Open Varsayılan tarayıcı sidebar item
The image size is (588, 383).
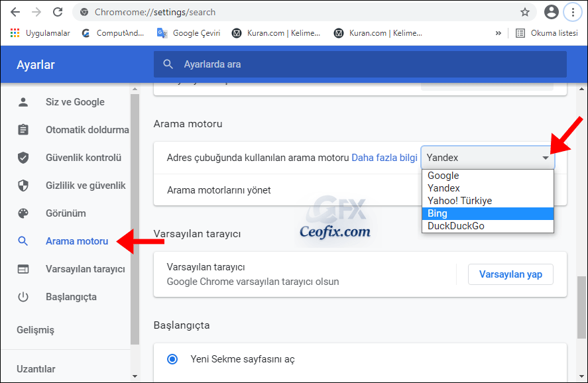click(x=86, y=269)
